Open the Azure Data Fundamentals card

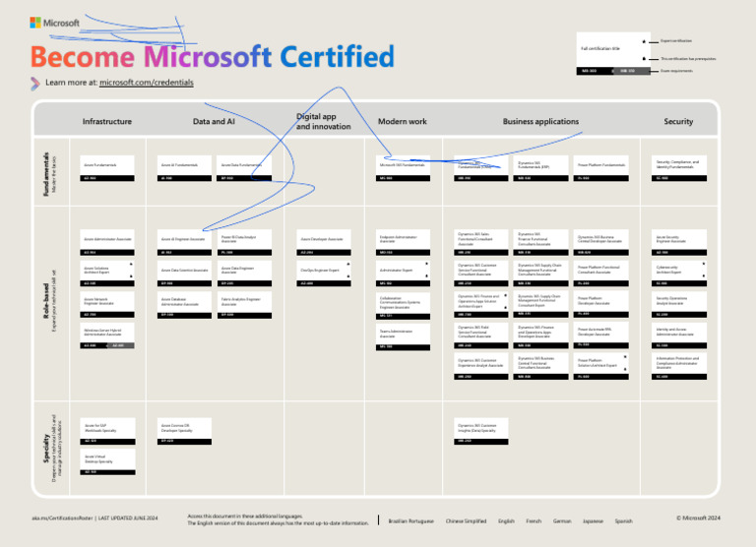click(244, 168)
